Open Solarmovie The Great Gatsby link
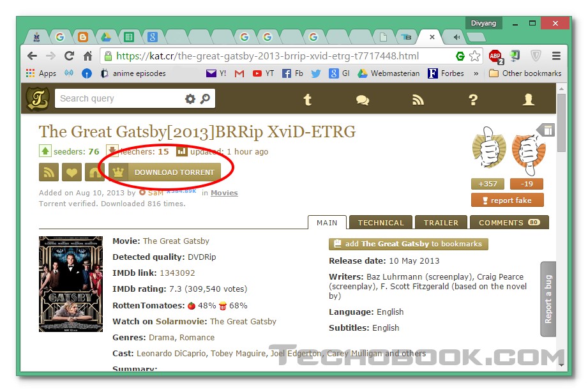 (243, 322)
